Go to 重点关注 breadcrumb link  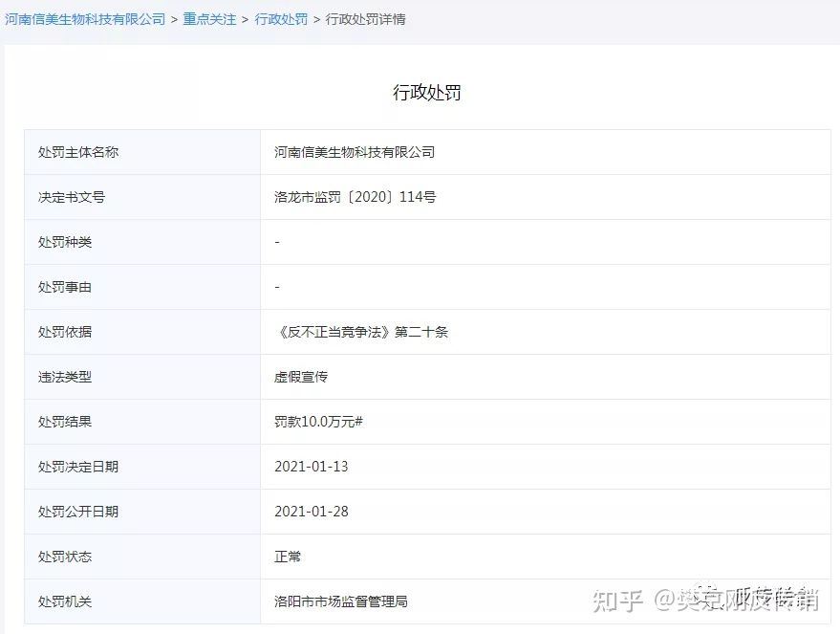pos(209,19)
